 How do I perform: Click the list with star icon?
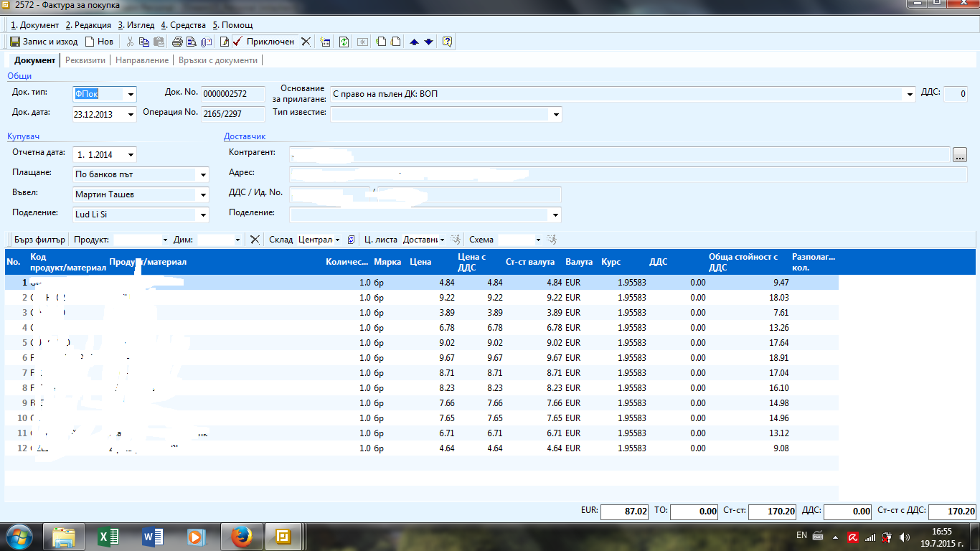click(326, 42)
